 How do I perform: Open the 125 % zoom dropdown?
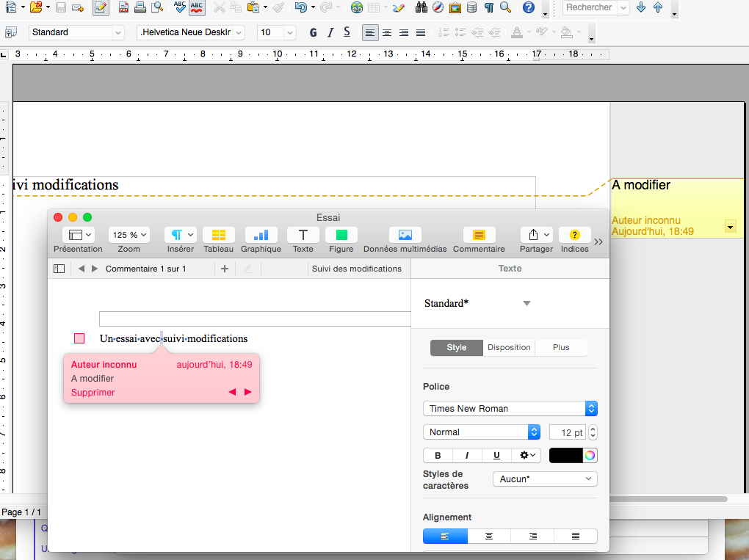point(129,235)
